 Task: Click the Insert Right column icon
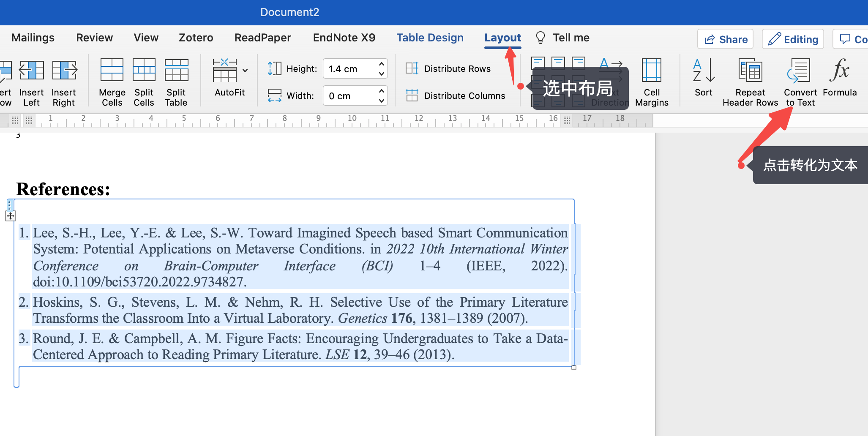coord(64,70)
